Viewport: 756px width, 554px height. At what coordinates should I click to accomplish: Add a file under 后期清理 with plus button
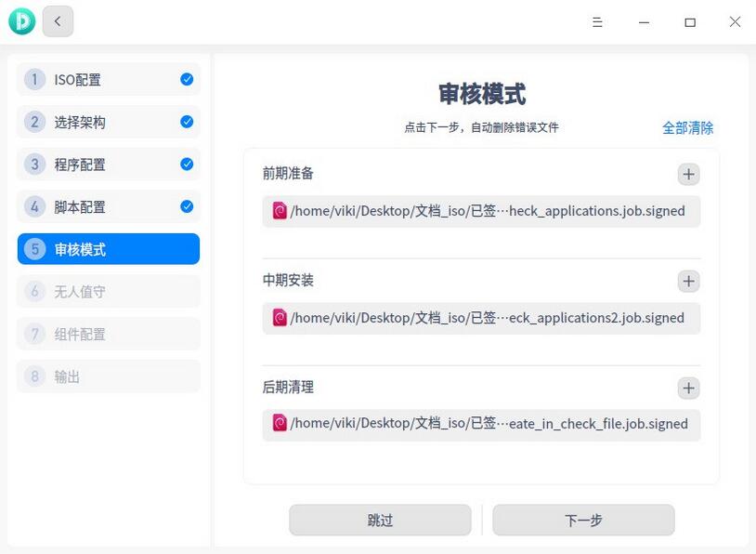tap(688, 388)
